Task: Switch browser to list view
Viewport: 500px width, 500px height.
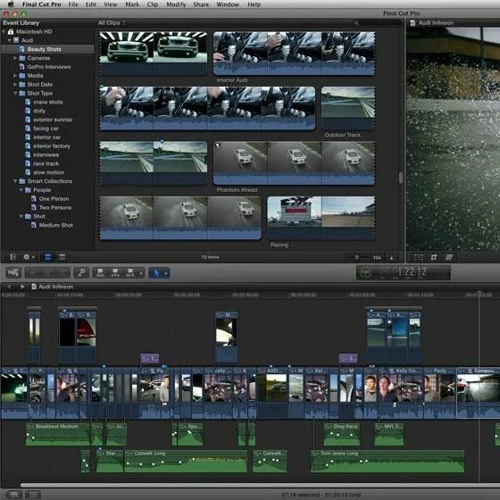Action: [x=62, y=257]
